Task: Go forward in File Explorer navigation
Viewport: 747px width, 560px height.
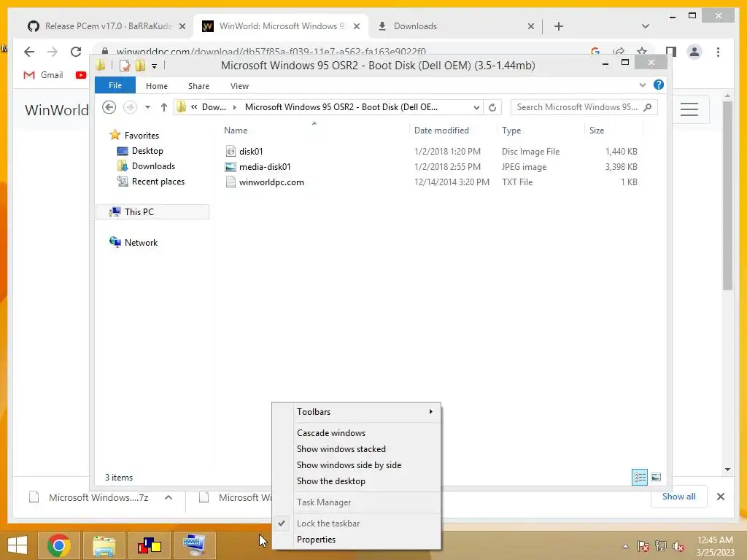Action: (x=130, y=107)
